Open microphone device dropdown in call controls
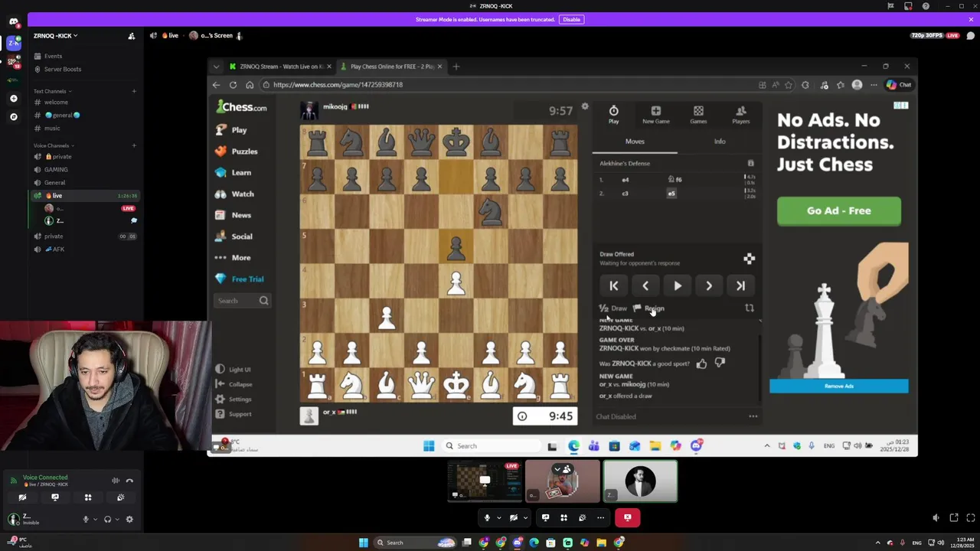Screen dimensions: 980x551 [x=498, y=518]
